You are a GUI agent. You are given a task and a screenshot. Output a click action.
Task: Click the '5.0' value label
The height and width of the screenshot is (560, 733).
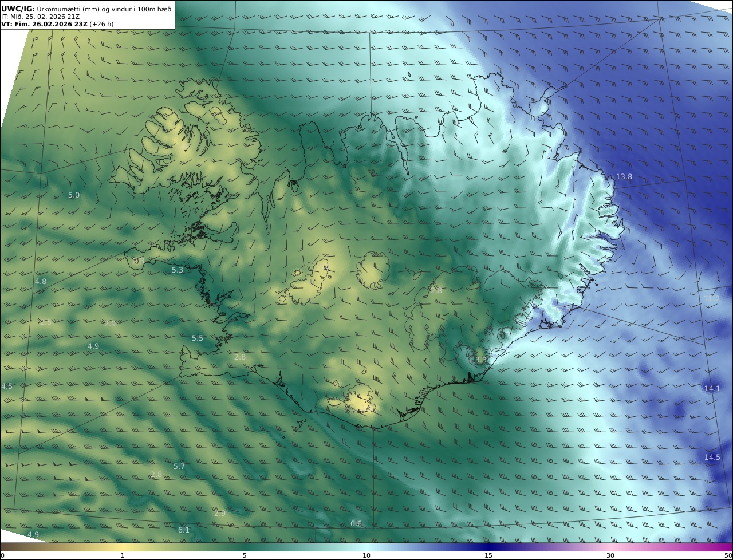[x=74, y=195]
